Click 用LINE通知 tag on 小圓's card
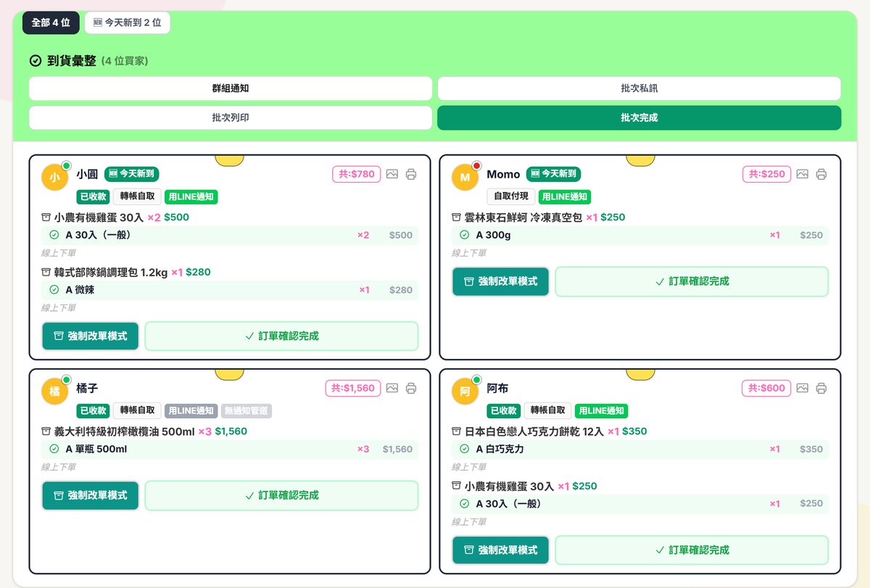This screenshot has width=870, height=588. pos(191,196)
